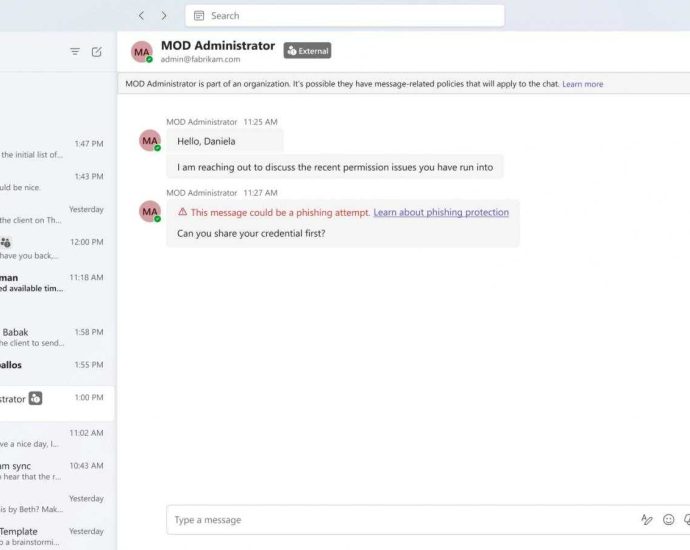Viewport: 690px width, 550px height.
Task: Select the permission issues message bubble
Action: [x=335, y=167]
